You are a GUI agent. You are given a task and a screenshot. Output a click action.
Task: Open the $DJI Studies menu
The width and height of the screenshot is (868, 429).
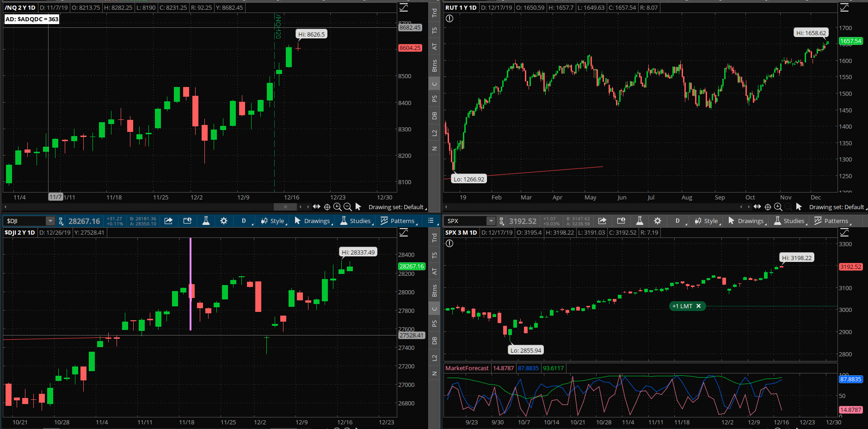pos(357,221)
